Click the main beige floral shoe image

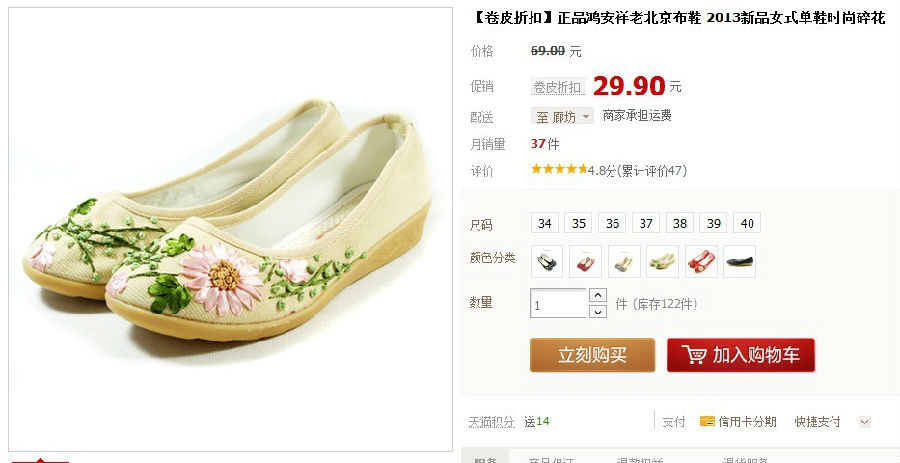tap(230, 229)
